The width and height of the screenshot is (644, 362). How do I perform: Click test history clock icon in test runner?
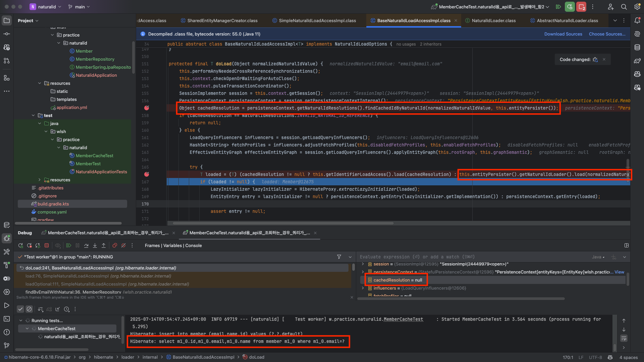point(67,309)
